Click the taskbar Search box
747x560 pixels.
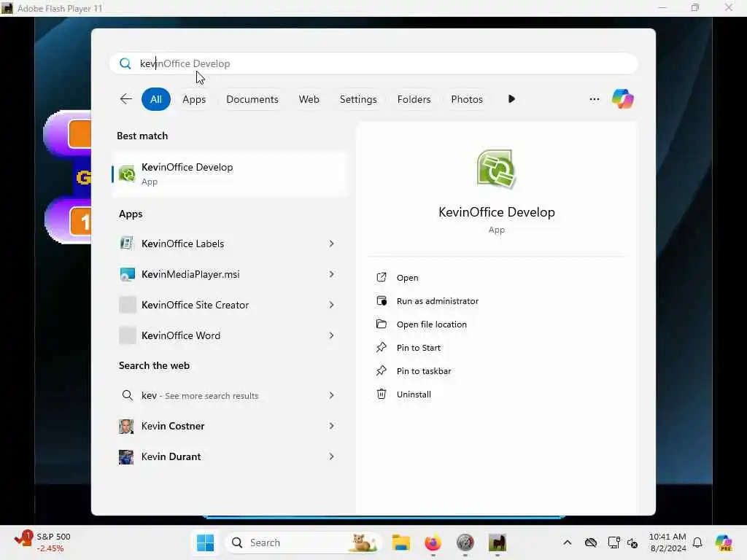[304, 542]
